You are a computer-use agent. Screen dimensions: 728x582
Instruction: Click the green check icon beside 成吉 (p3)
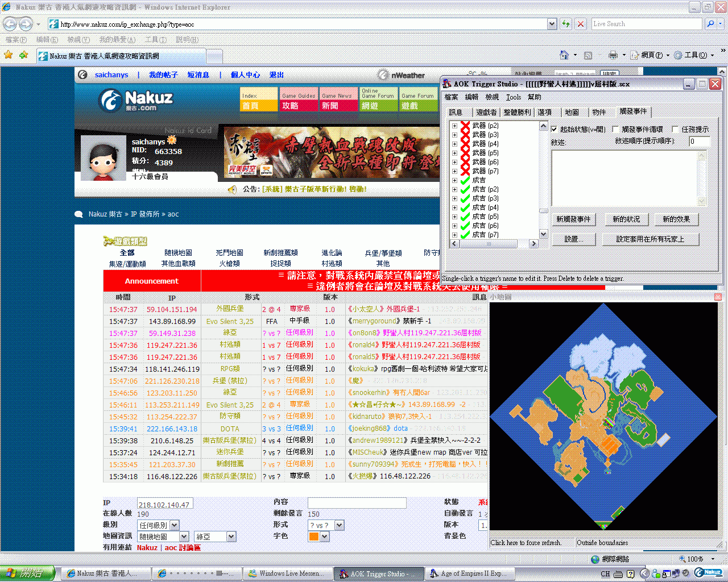tap(465, 198)
